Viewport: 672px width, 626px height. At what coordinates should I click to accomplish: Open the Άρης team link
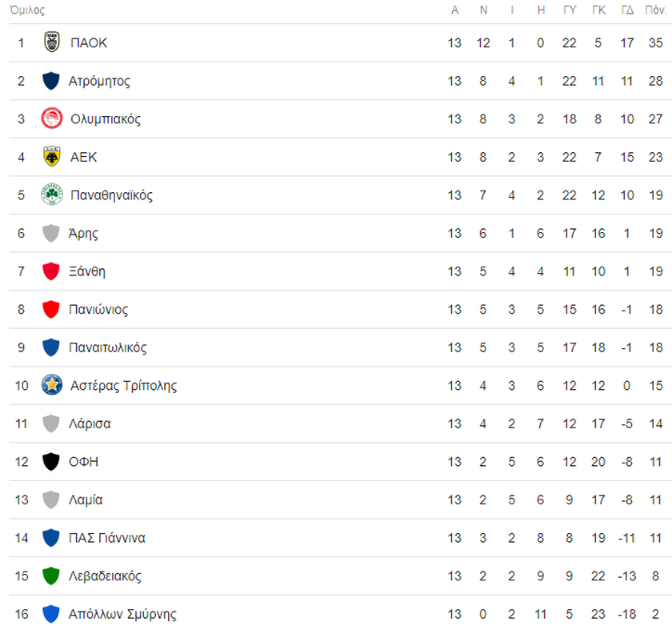[x=83, y=233]
